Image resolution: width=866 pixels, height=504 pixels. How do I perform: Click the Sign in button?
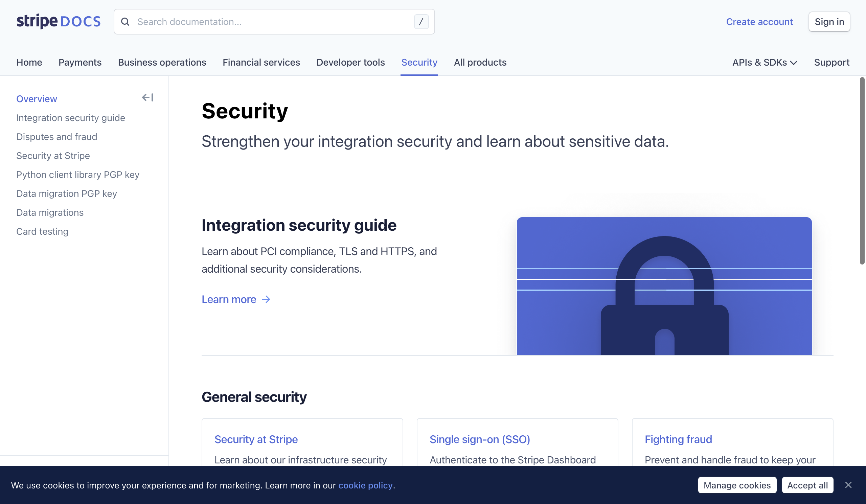click(x=829, y=22)
